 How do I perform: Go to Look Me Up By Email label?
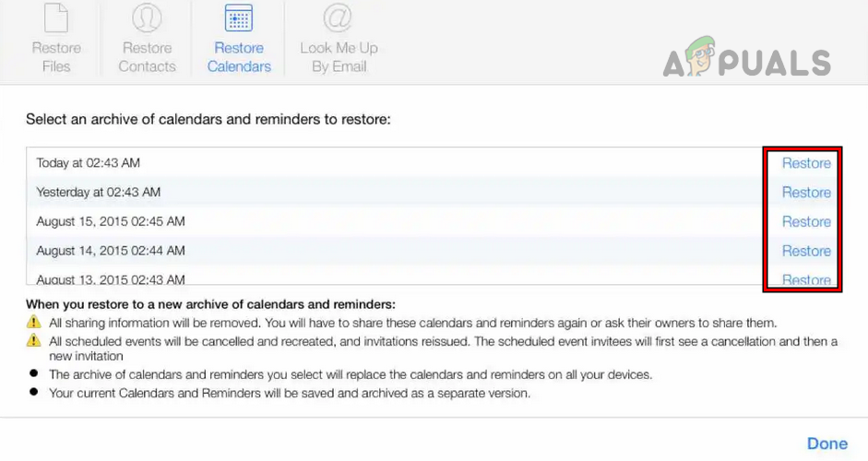pyautogui.click(x=339, y=57)
